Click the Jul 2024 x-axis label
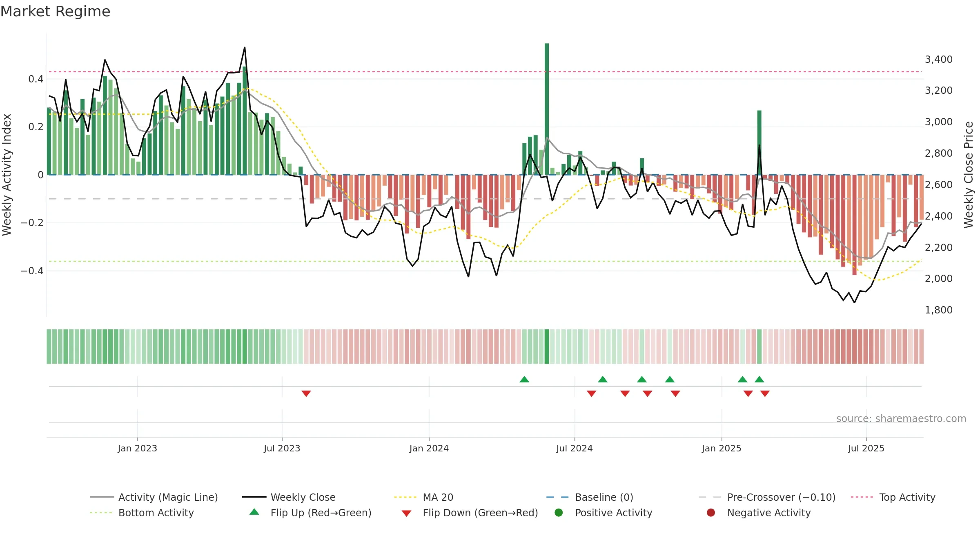This screenshot has width=980, height=551. [x=575, y=448]
